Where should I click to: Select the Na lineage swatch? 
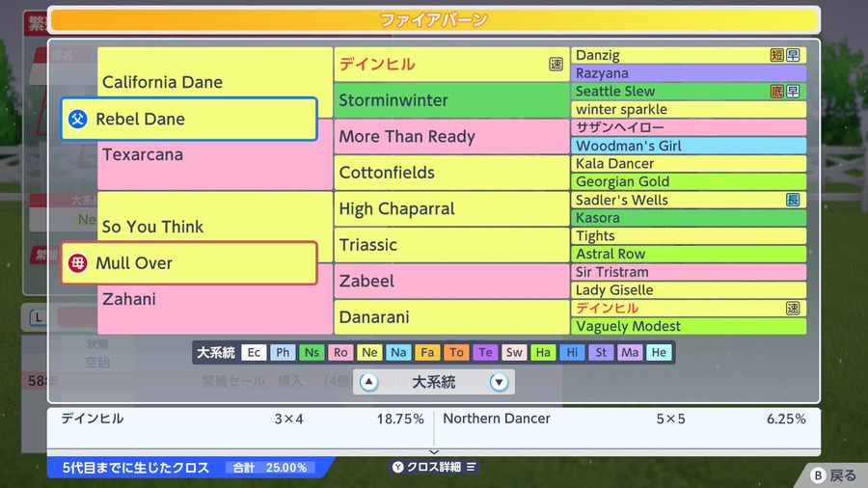coord(398,352)
